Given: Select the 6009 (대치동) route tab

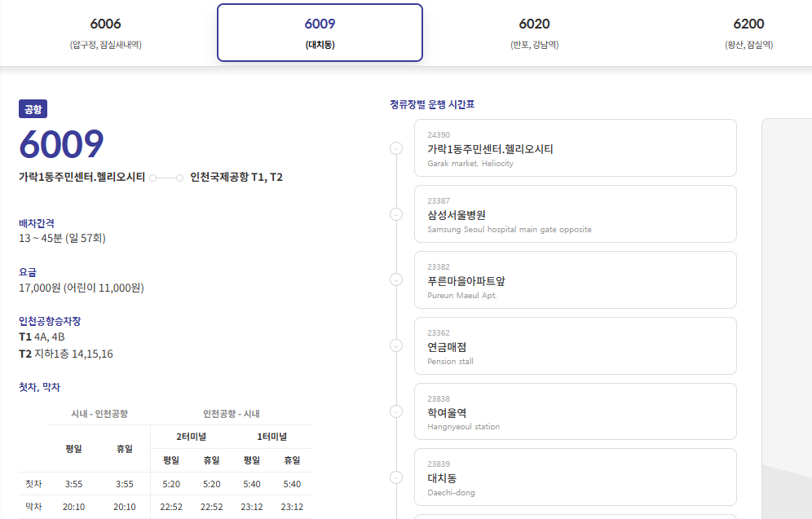Looking at the screenshot, I should 320,33.
